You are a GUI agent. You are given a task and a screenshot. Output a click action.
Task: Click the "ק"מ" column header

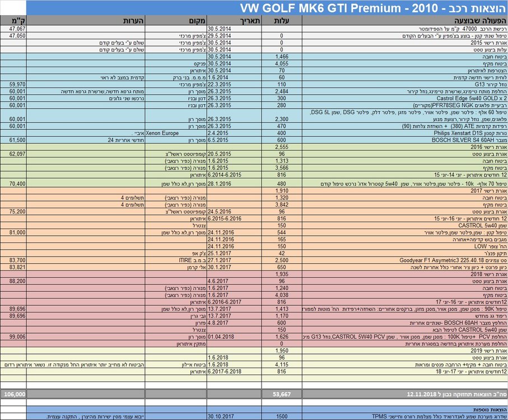[x=13, y=20]
